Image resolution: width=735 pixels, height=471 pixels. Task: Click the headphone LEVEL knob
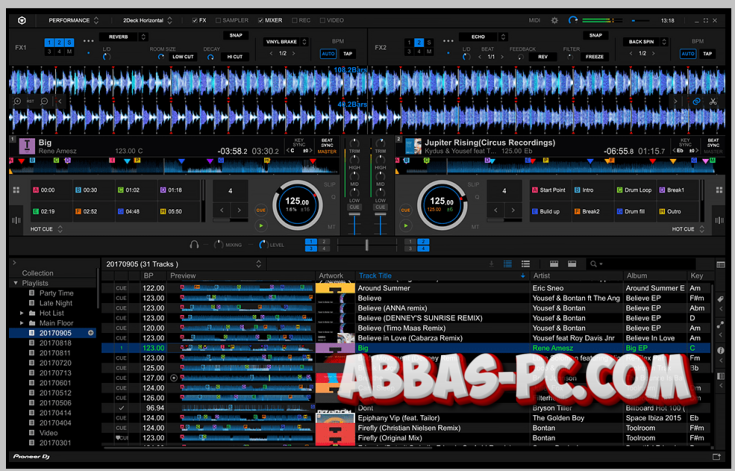point(263,244)
